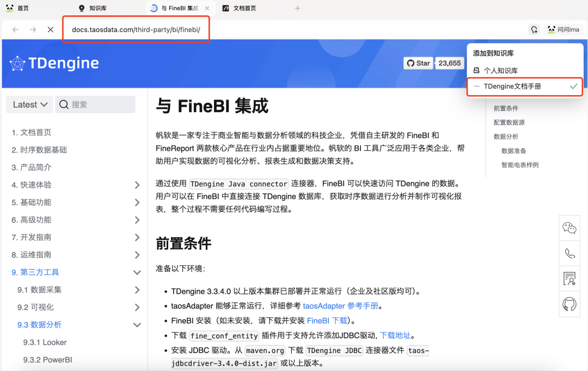Image resolution: width=588 pixels, height=371 pixels.
Task: Click the add-to-knowledge-base icon in toolbar
Action: coord(534,29)
